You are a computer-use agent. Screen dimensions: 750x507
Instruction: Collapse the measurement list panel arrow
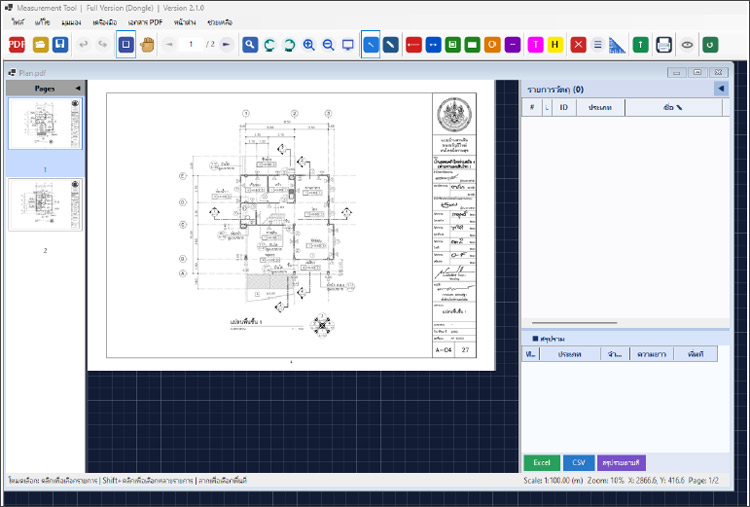[720, 89]
